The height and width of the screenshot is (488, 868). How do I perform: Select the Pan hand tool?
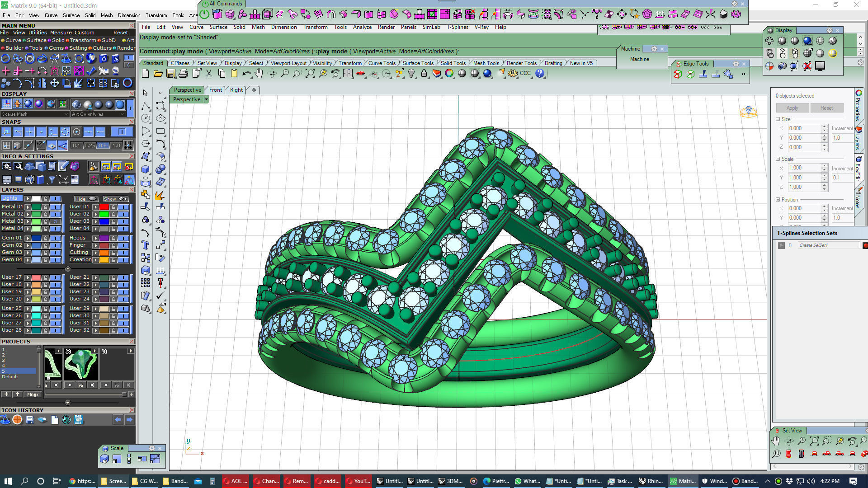[x=259, y=73]
